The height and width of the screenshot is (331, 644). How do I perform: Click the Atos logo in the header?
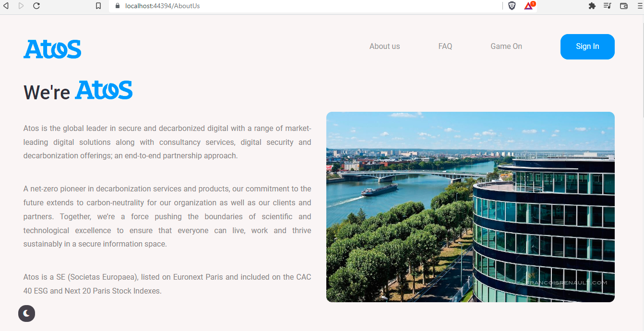[x=52, y=49]
